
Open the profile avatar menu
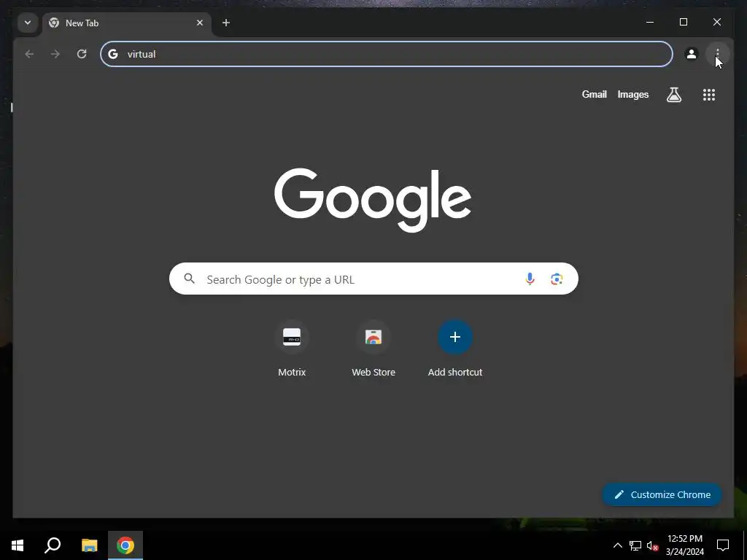click(692, 54)
